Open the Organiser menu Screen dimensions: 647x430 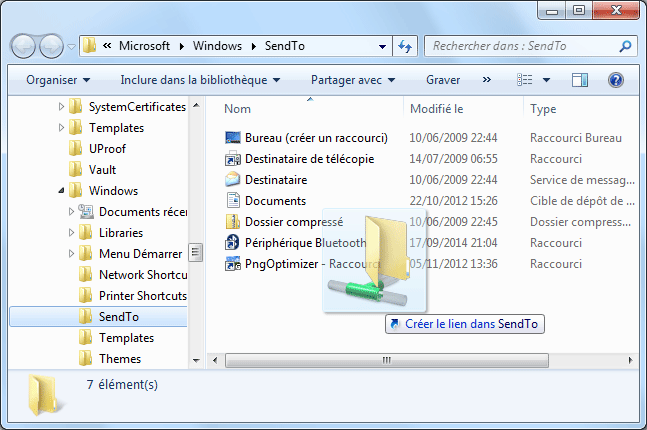point(58,80)
